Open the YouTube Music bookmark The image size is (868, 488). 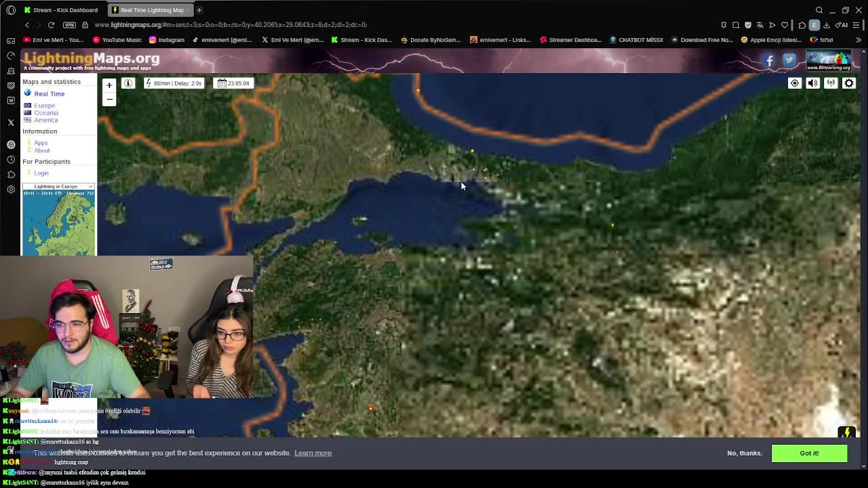pyautogui.click(x=117, y=40)
